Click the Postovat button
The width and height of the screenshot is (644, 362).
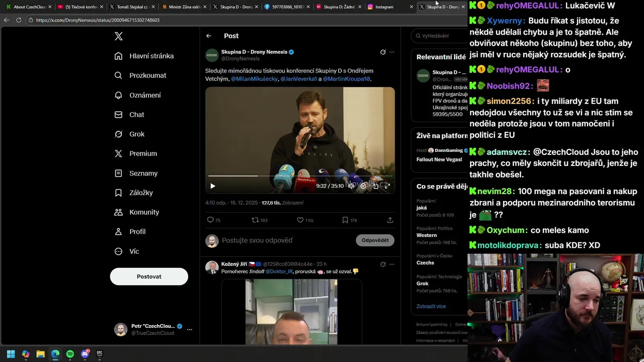point(149,277)
